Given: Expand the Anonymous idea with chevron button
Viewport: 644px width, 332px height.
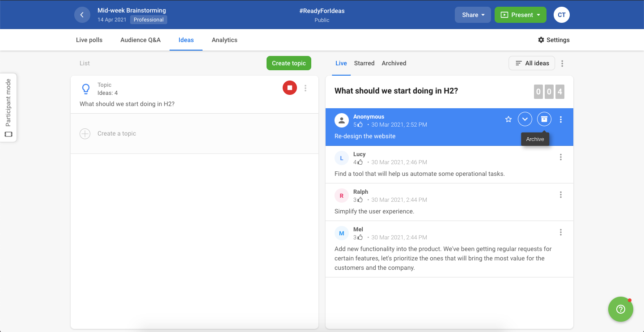Looking at the screenshot, I should tap(525, 119).
